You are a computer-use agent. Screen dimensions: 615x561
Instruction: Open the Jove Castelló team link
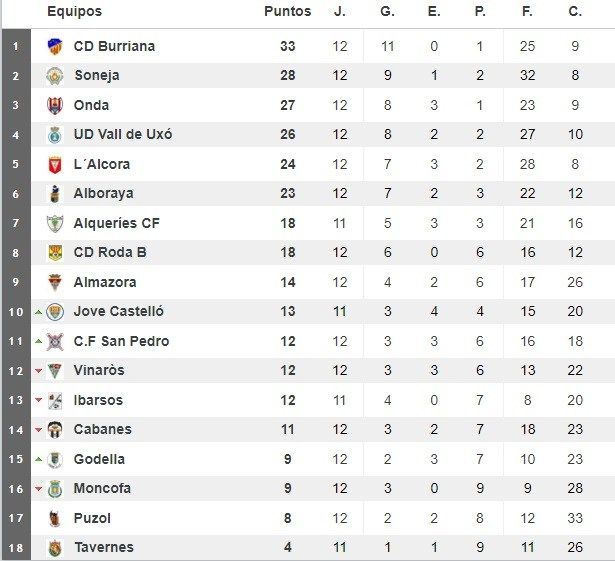click(118, 312)
